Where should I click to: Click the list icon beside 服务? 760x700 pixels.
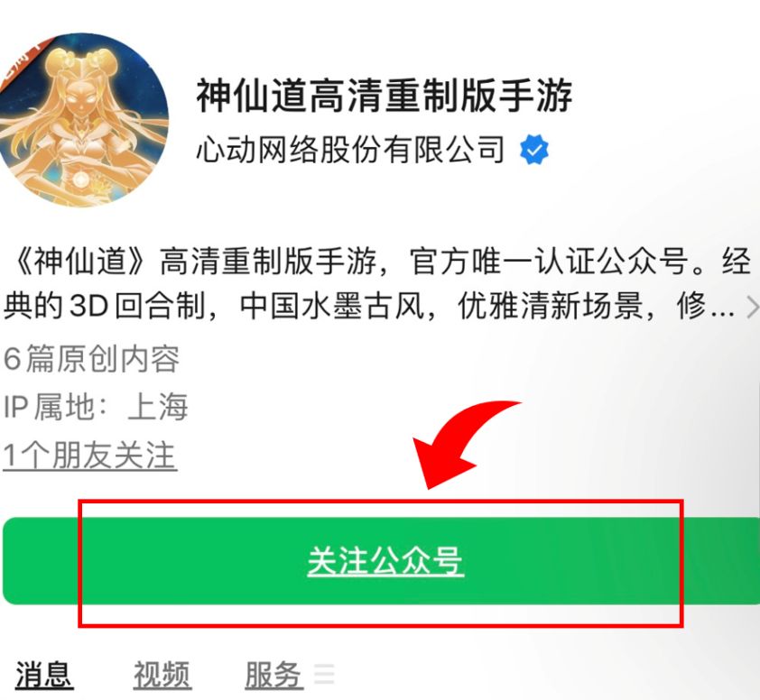[x=324, y=674]
